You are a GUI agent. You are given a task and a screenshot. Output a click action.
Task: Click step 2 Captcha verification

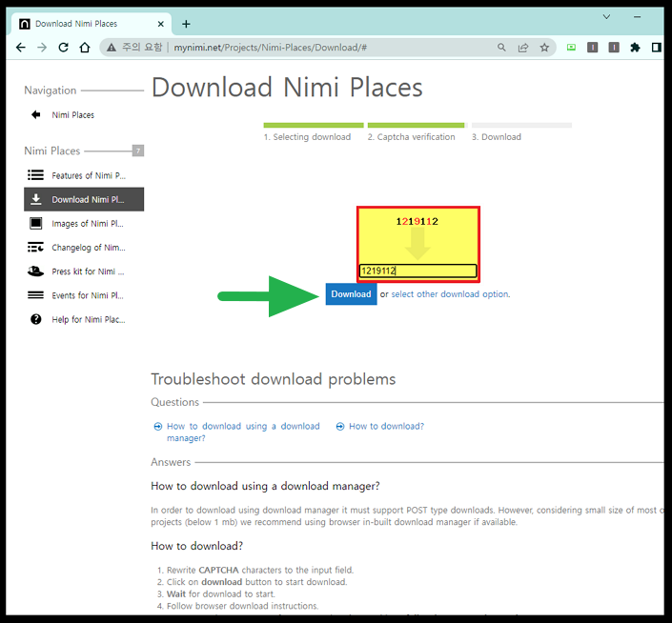[x=411, y=137]
